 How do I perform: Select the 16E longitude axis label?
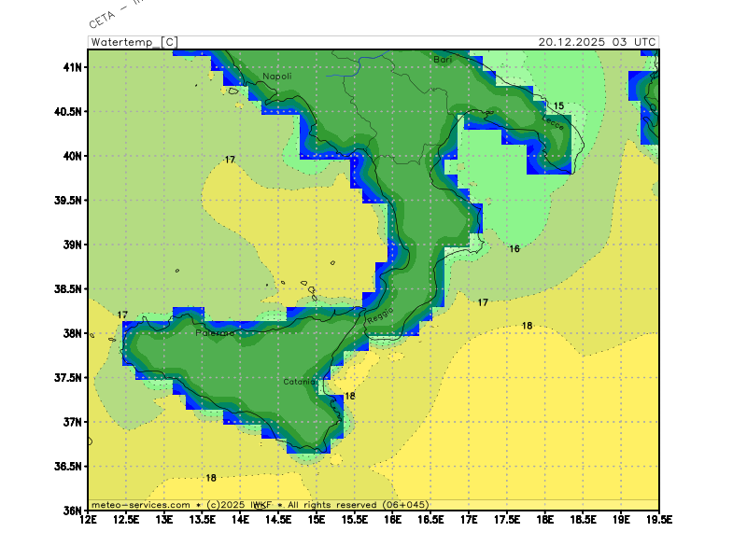point(393,520)
